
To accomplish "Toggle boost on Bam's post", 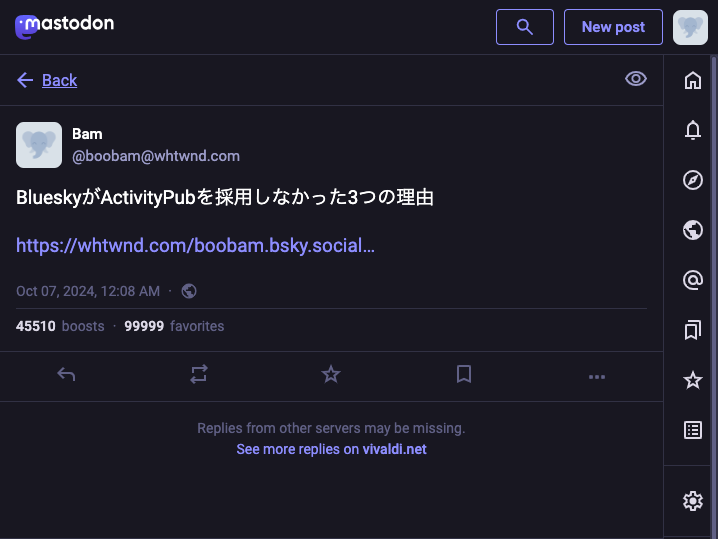I will (x=199, y=375).
